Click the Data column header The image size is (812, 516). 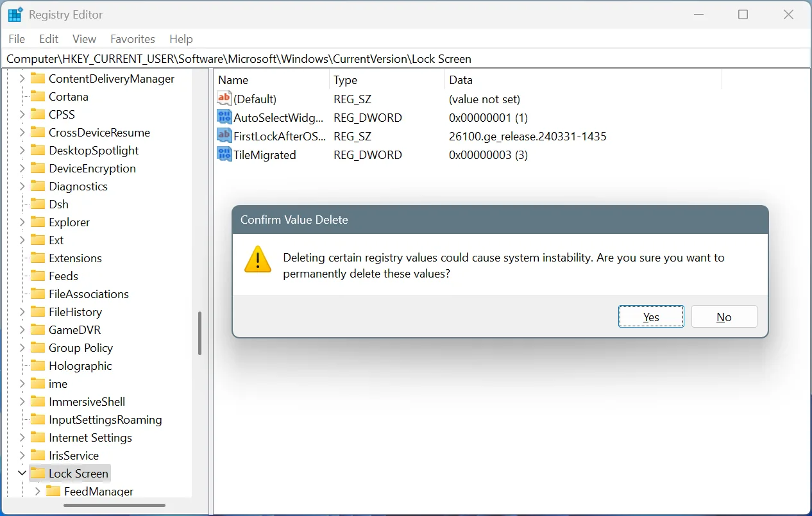coord(583,80)
